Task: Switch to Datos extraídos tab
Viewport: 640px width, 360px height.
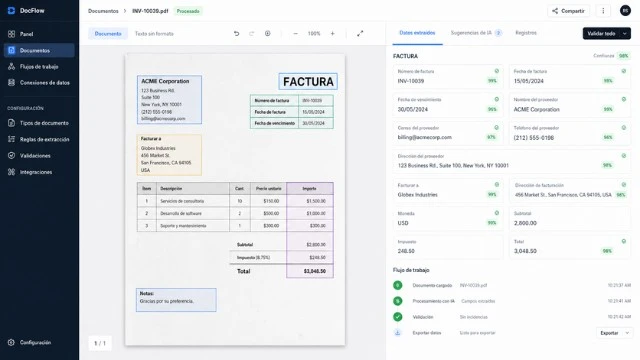Action: (x=417, y=33)
